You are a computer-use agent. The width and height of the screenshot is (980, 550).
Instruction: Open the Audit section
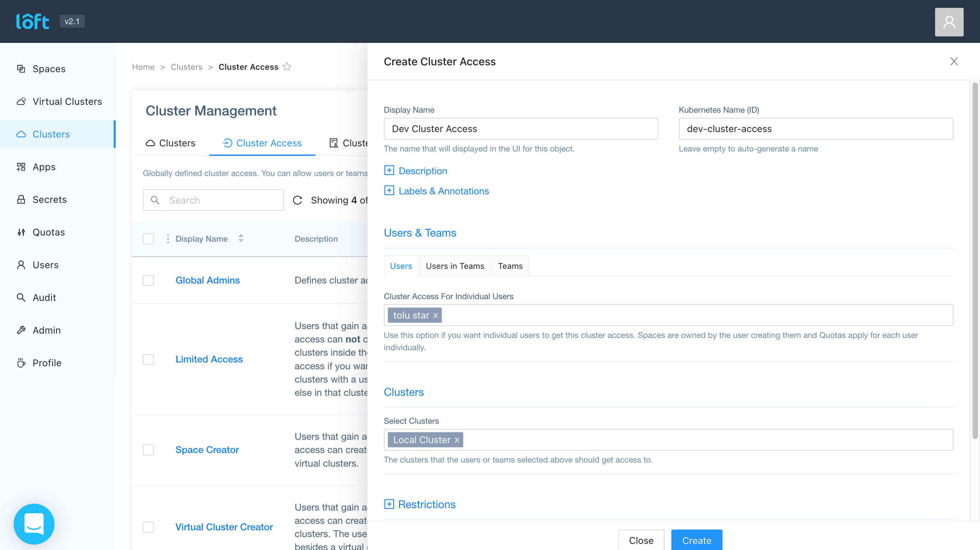tap(44, 297)
